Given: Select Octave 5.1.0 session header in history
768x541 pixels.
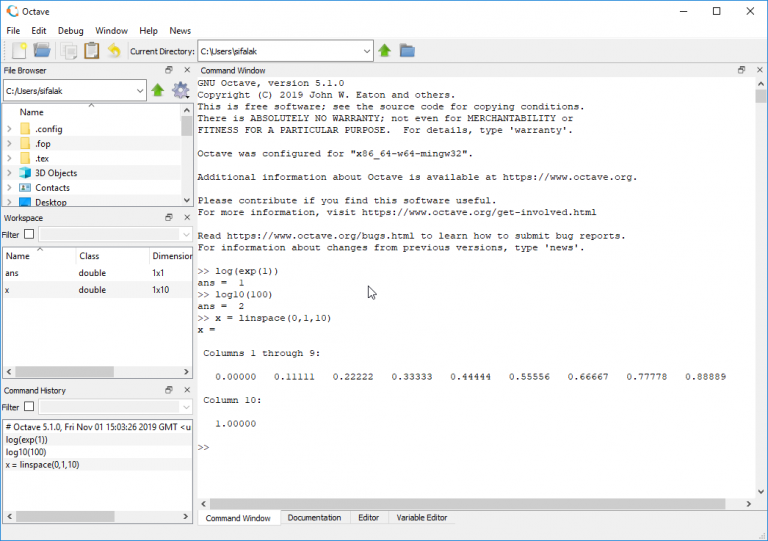Looking at the screenshot, I should point(97,427).
